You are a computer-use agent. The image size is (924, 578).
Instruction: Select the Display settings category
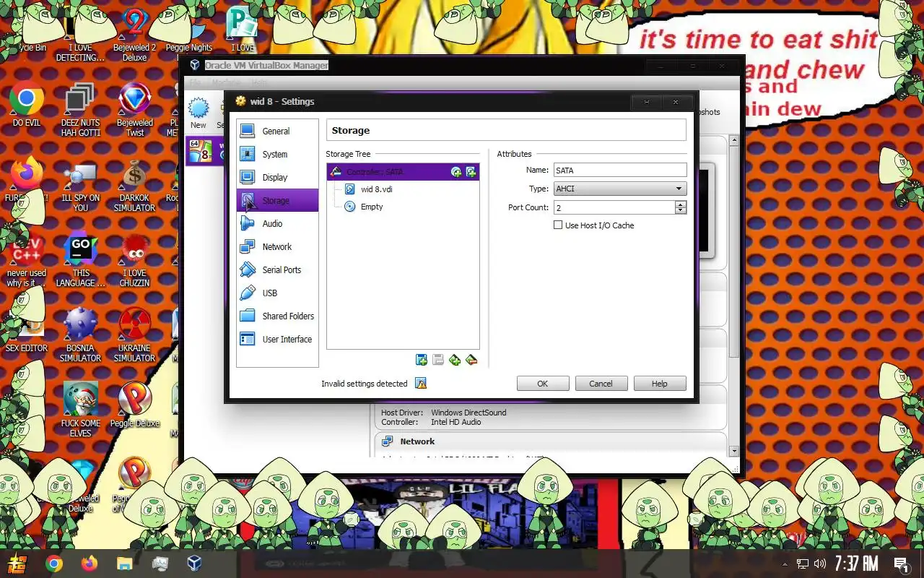click(x=277, y=177)
